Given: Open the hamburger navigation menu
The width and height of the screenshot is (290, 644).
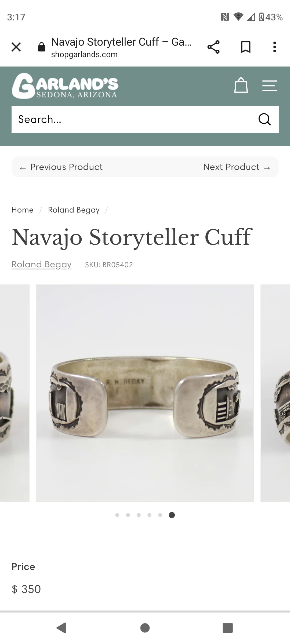Looking at the screenshot, I should click(269, 86).
